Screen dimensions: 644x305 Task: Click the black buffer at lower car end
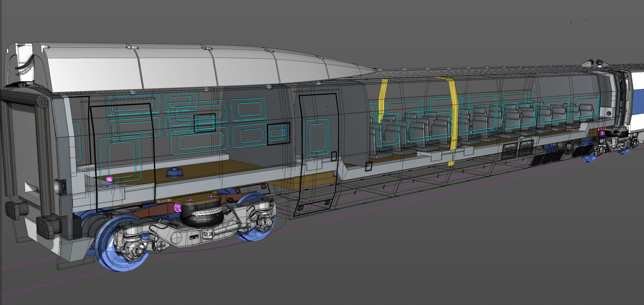[x=47, y=227]
